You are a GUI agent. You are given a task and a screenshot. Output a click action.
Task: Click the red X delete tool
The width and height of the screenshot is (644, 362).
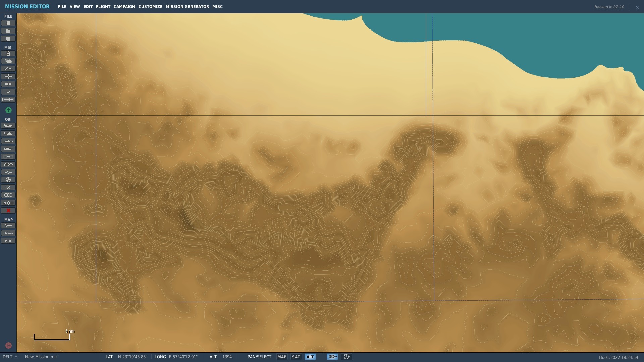point(8,210)
